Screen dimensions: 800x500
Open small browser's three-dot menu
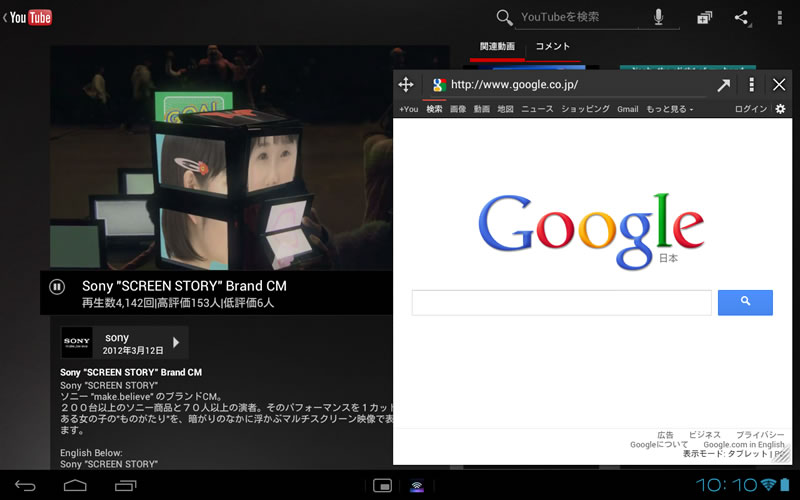click(751, 85)
